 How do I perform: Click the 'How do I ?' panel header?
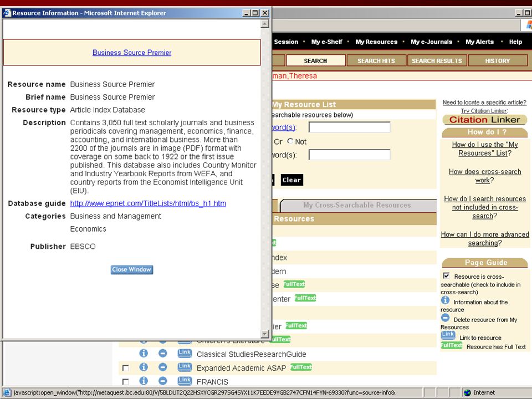[485, 132]
